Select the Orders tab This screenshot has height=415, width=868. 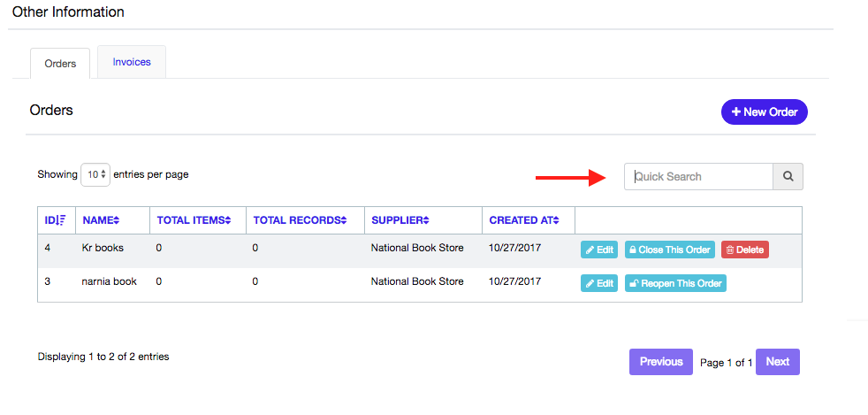pos(60,64)
